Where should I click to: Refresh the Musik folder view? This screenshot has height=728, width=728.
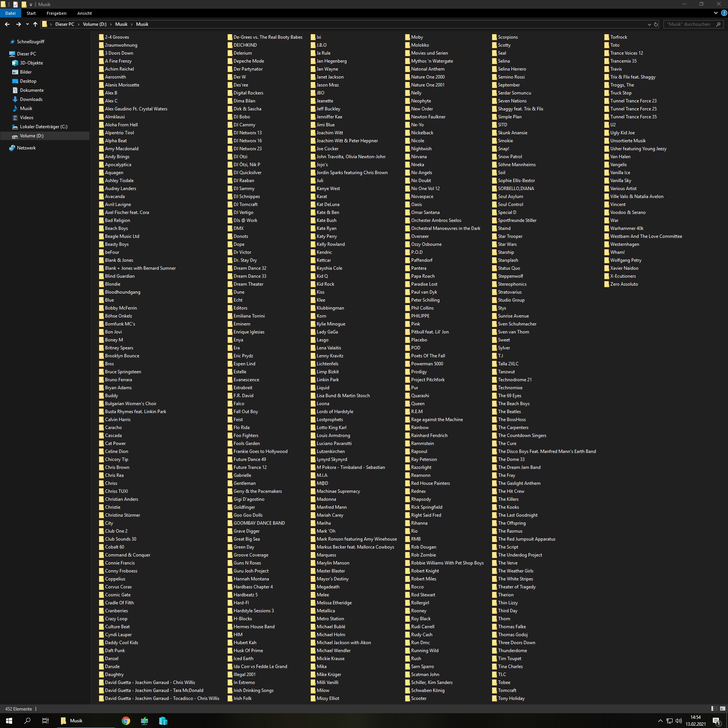coord(656,24)
